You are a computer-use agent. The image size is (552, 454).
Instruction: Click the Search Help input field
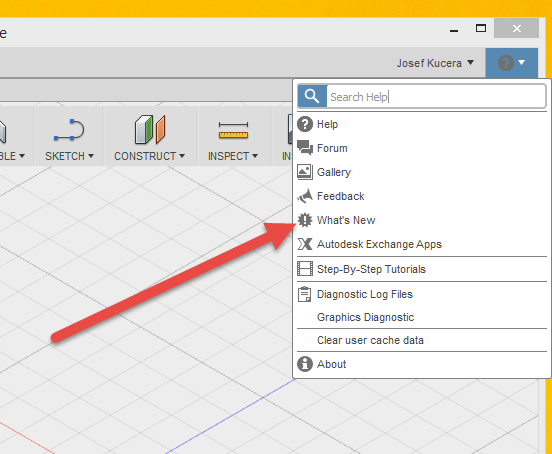tap(436, 96)
